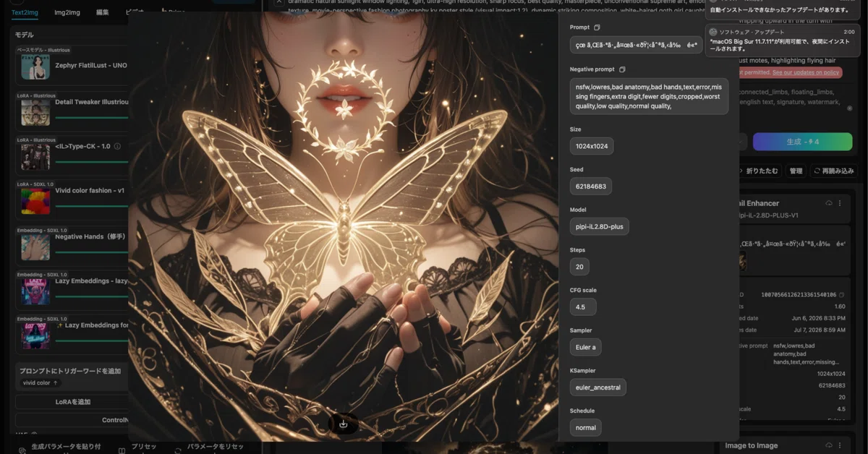Click the KSampler value 'euler_ancestral'
This screenshot has width=868, height=454.
point(598,387)
